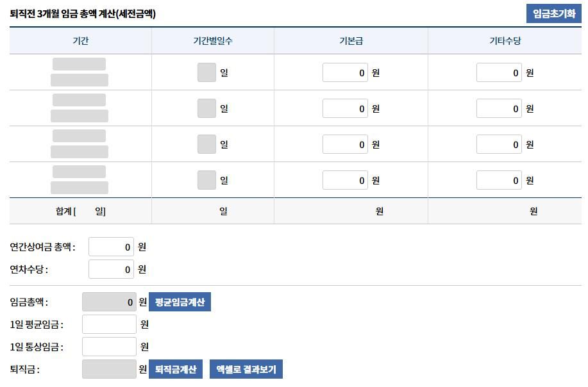Focus the 연간상여금 총액 input field
The height and width of the screenshot is (387, 588).
pos(111,247)
